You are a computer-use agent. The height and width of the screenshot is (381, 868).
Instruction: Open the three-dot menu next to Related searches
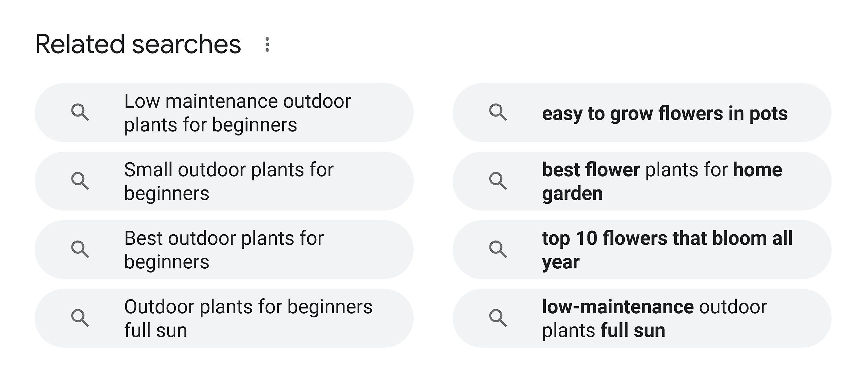click(x=267, y=44)
